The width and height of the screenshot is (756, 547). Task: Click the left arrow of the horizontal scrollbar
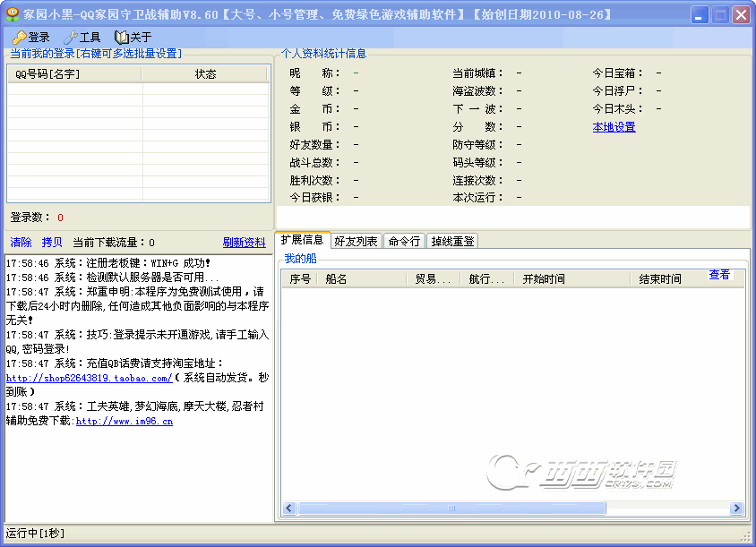tap(289, 508)
